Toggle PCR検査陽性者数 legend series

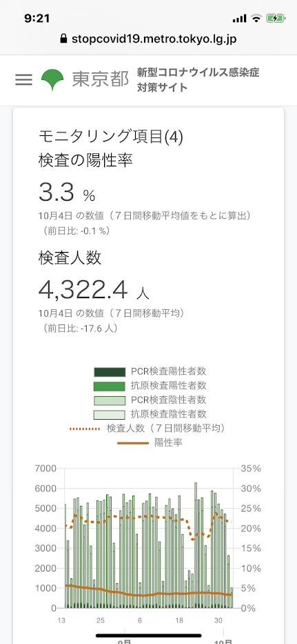coord(150,371)
